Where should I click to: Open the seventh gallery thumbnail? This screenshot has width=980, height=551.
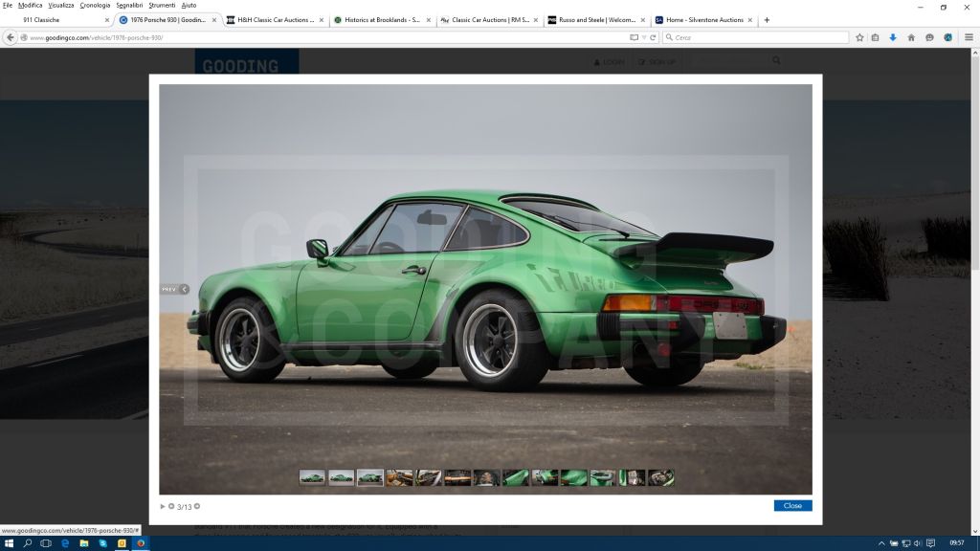486,478
